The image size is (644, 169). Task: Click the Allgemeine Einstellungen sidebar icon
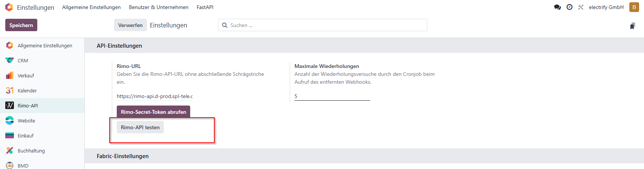pyautogui.click(x=10, y=45)
